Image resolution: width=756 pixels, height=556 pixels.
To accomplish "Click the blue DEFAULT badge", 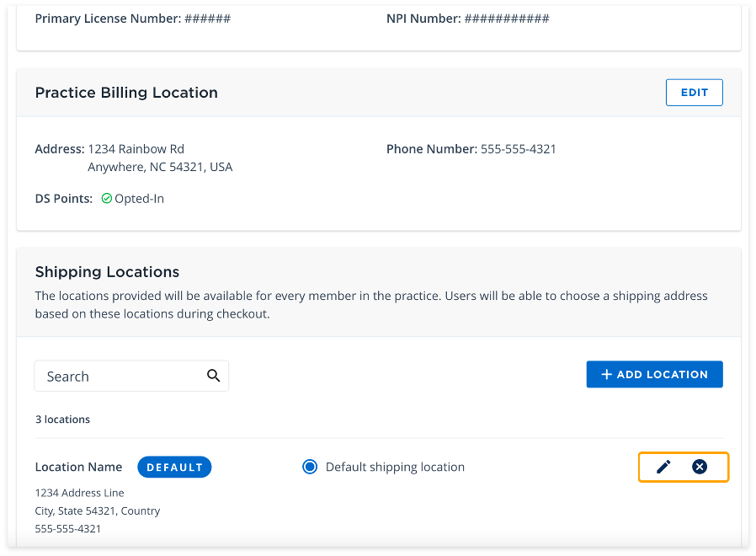I will [x=174, y=467].
